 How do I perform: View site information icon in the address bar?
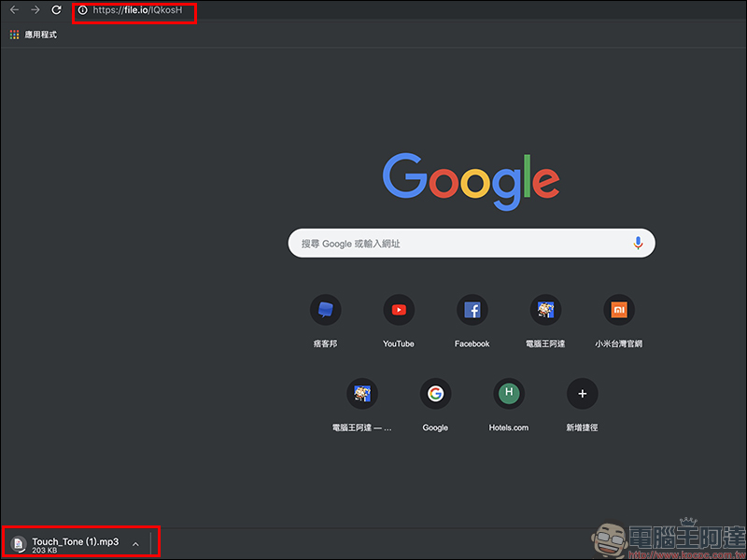click(x=83, y=10)
